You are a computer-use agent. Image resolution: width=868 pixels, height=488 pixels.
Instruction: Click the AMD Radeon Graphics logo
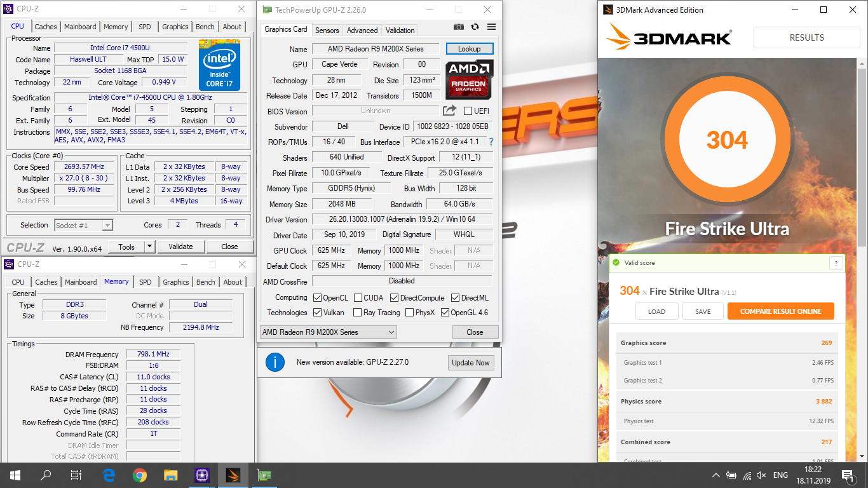coord(469,79)
